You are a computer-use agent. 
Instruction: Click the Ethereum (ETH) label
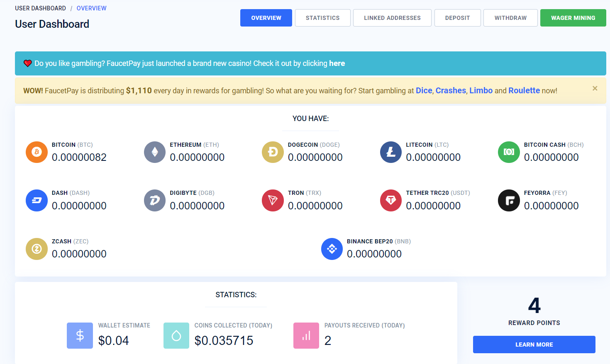[x=194, y=145]
